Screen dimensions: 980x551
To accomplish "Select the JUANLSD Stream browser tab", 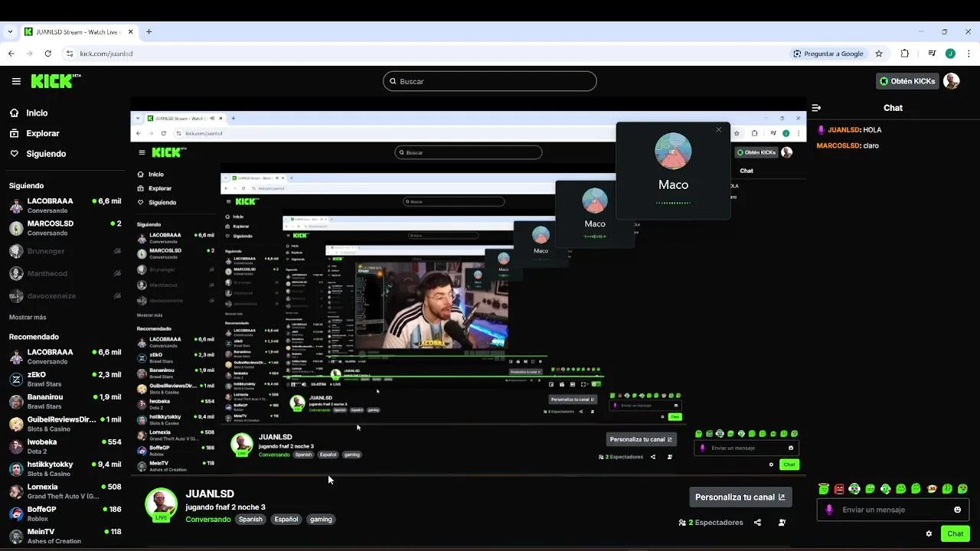I will [78, 32].
